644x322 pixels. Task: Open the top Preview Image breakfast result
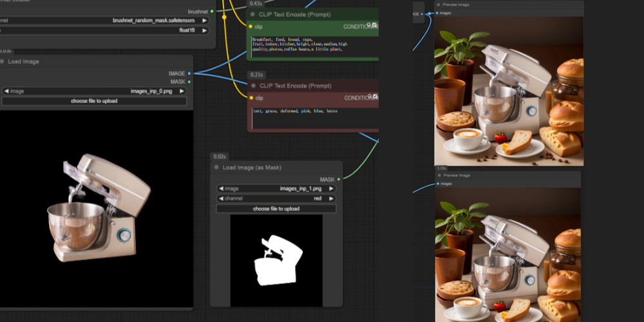tap(509, 91)
